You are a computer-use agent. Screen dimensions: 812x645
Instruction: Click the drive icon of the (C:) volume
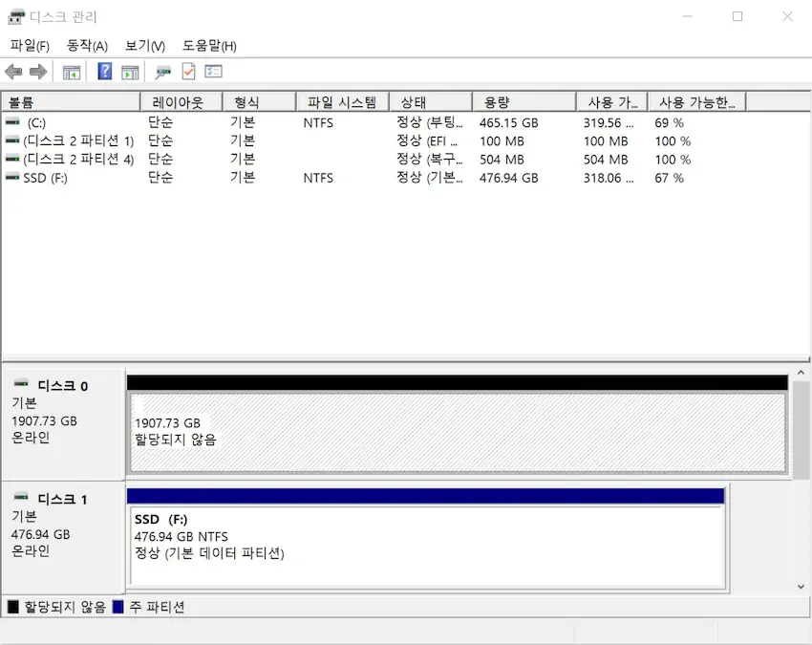coord(12,121)
